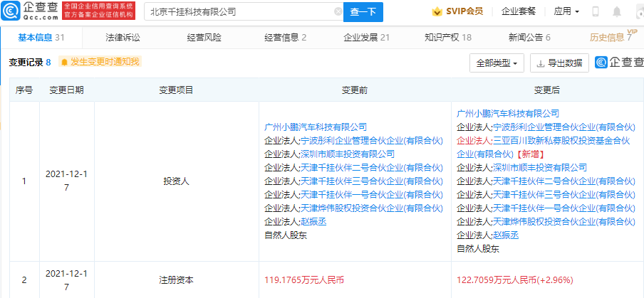Click the 查一下 search button
This screenshot has width=644, height=298.
pos(363,12)
